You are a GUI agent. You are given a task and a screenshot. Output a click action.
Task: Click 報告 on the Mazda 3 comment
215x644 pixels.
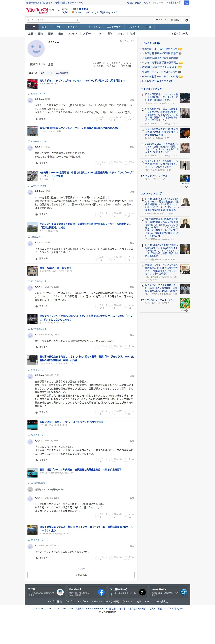click(x=132, y=100)
